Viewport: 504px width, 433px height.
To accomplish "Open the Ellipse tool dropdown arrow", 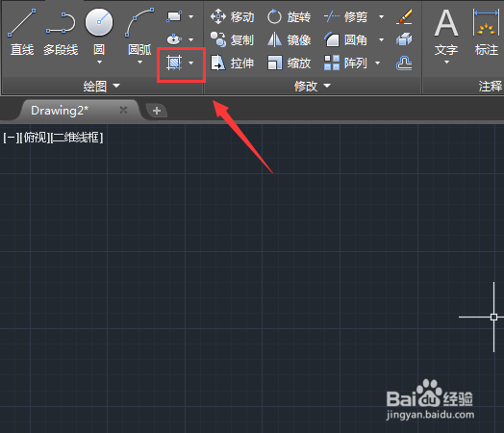I will [191, 39].
